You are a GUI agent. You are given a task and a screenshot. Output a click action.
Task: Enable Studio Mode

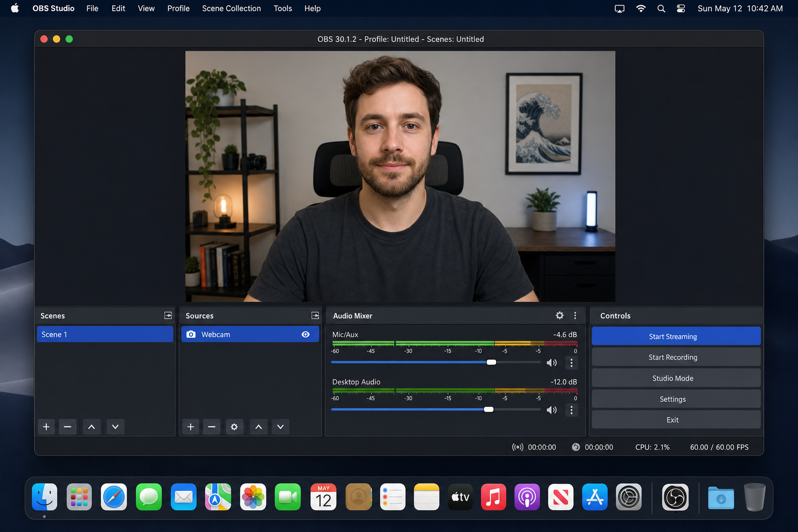676,378
